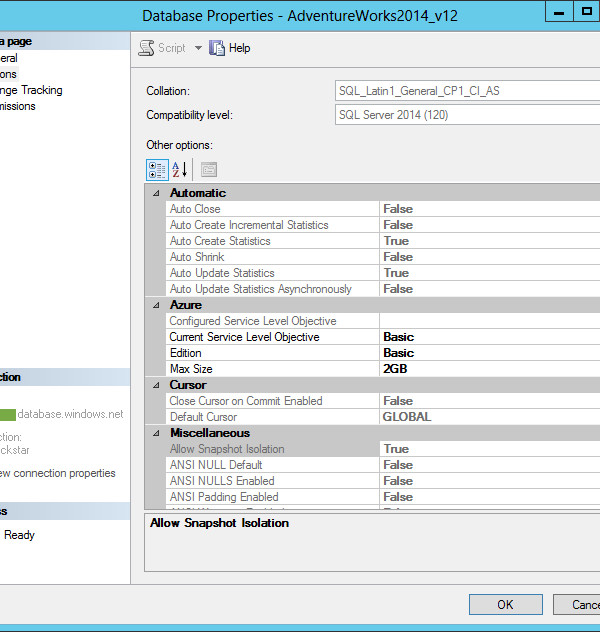Select the Edition property row

[x=383, y=353]
